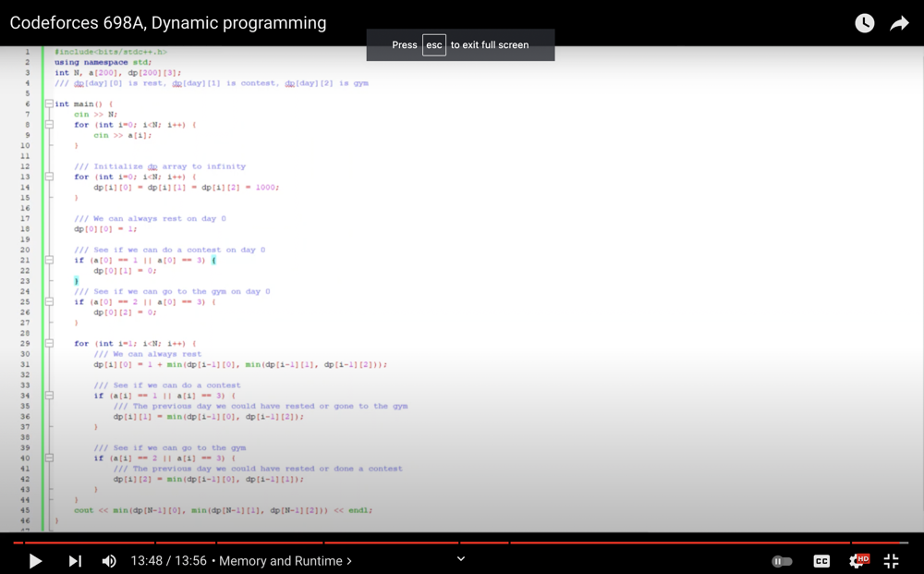Click the 'int N, a[200], dp[200][3];' declaration
The height and width of the screenshot is (574, 924).
pyautogui.click(x=118, y=72)
